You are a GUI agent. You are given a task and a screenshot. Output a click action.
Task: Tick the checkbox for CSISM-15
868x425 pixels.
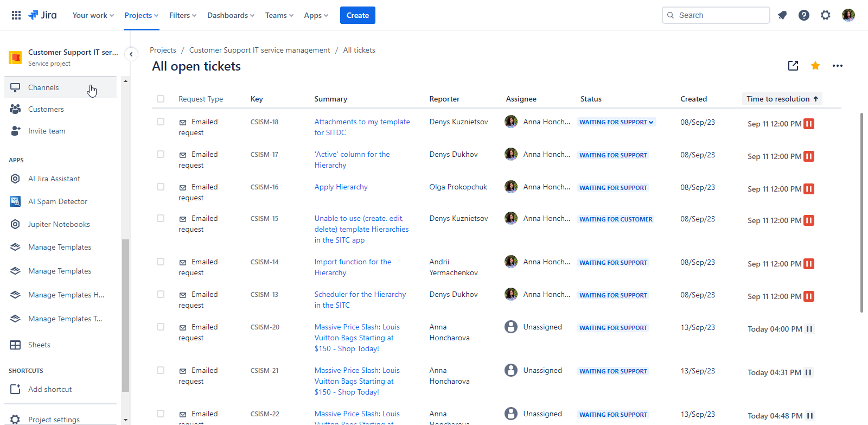pos(161,218)
